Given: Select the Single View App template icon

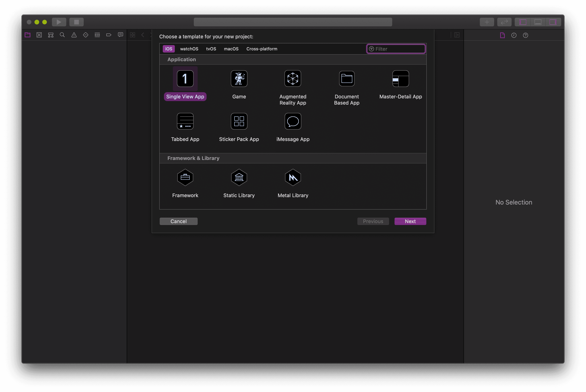Looking at the screenshot, I should tap(185, 78).
